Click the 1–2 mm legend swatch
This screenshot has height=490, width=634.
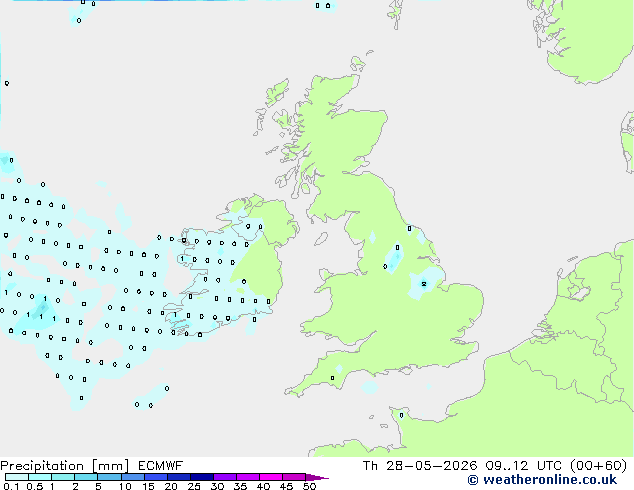coord(63,477)
